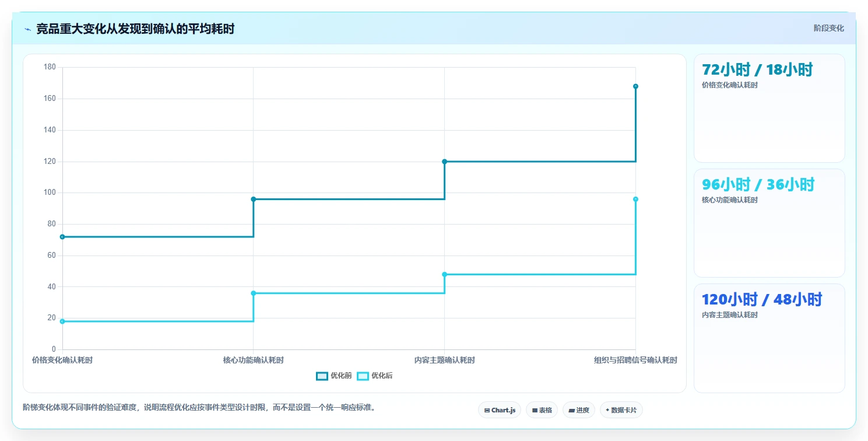Select the 数据卡片 tag button
Image resolution: width=868 pixels, height=441 pixels.
coord(621,410)
